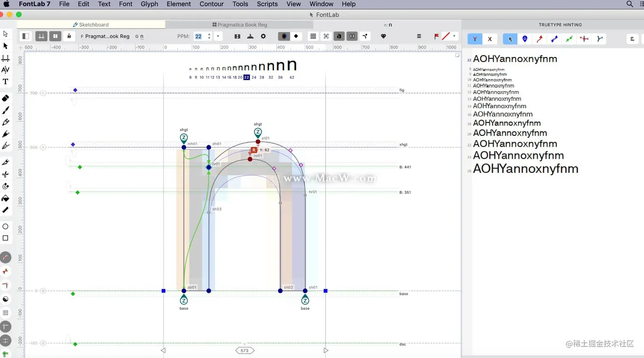
Task: Open the hinting panel options menu icon
Action: (632, 39)
